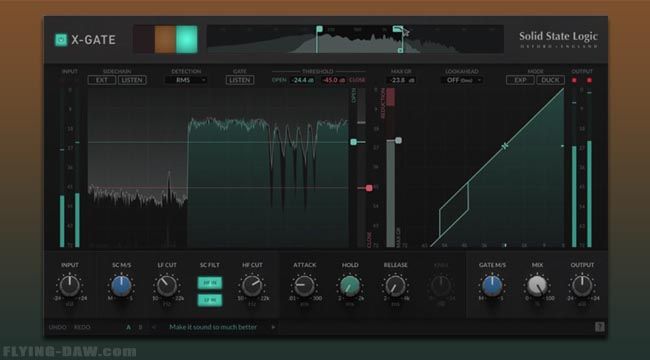Grab the low-pass filter handle at the top of the spectrum

pyautogui.click(x=398, y=29)
